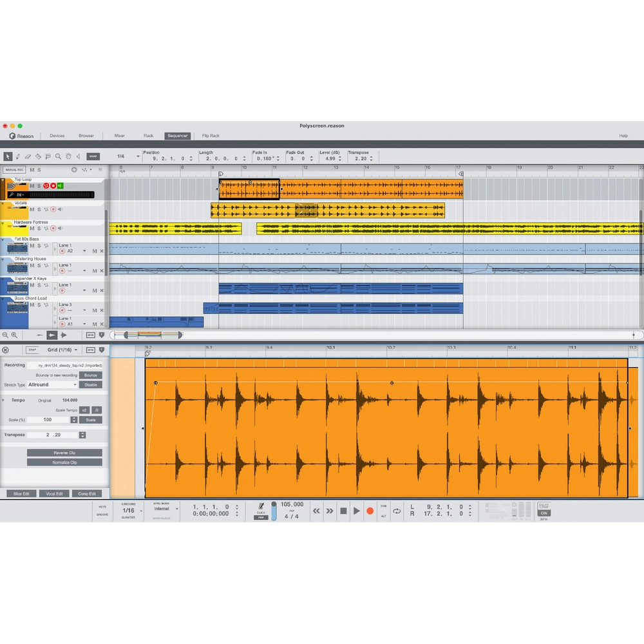The width and height of the screenshot is (644, 644).
Task: Collapse the Tempo section
Action: (3, 400)
